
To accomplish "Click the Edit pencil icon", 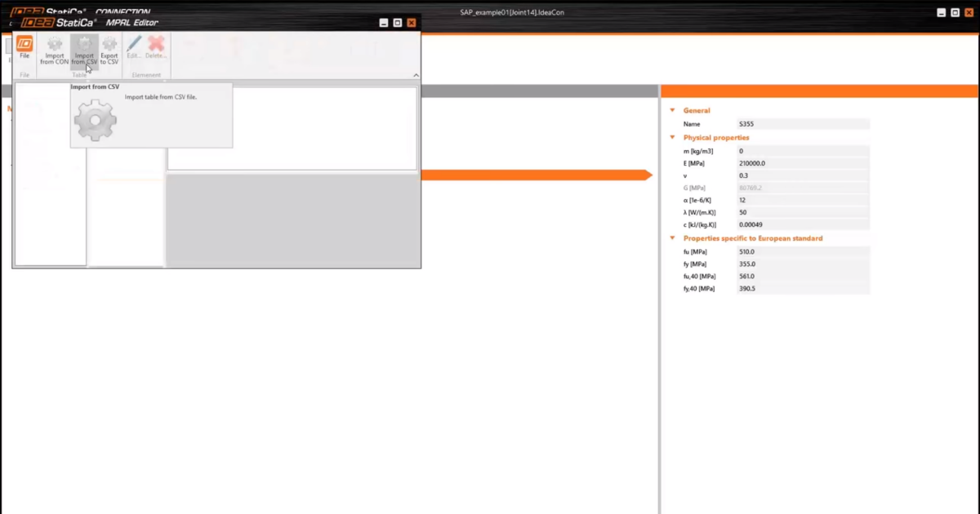I will click(134, 45).
